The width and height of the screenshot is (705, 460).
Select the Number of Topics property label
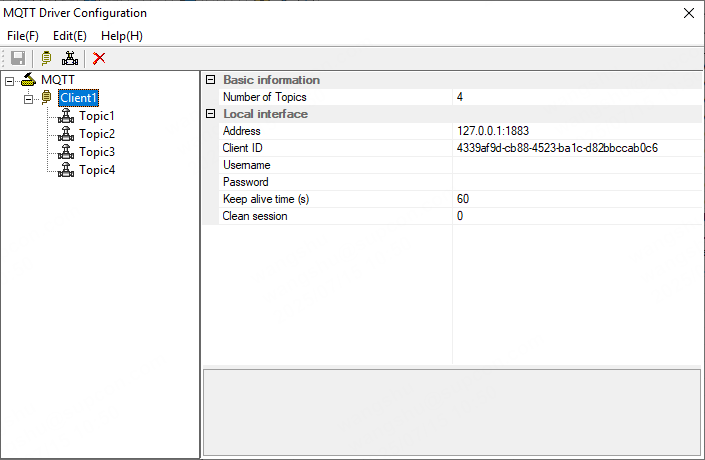[x=264, y=97]
